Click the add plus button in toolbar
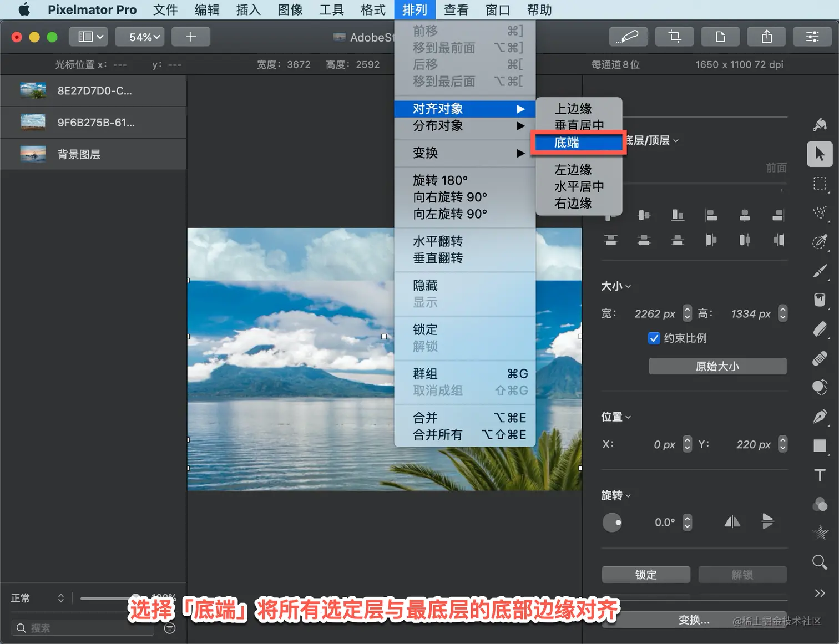 [191, 37]
